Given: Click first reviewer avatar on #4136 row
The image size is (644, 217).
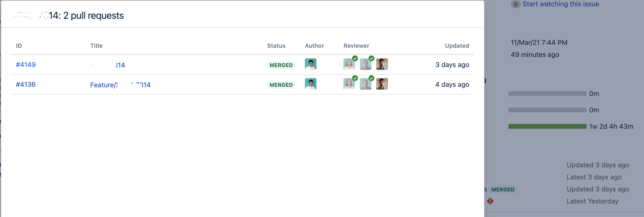Looking at the screenshot, I should [x=349, y=84].
